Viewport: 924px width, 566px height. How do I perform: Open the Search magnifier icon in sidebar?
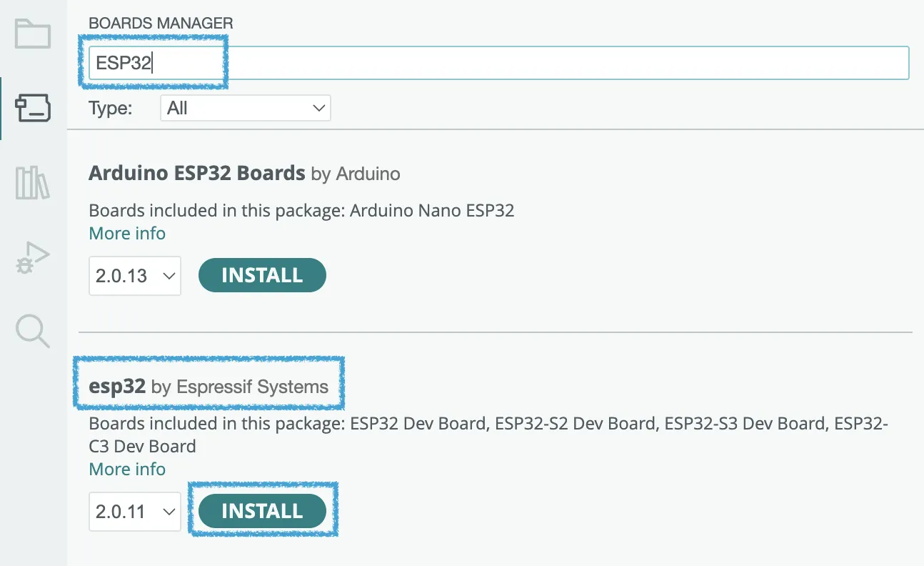[33, 332]
